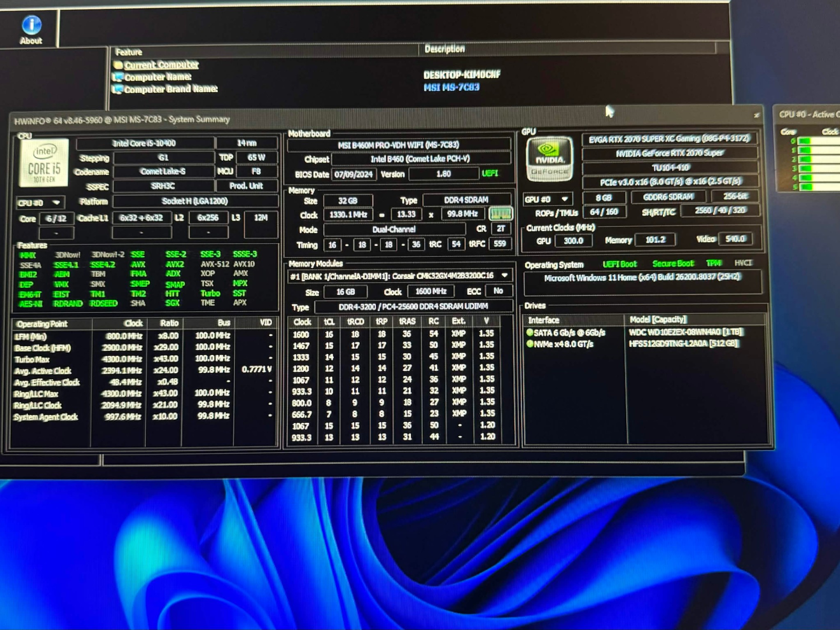
Task: Click the tRFC 559 timing value
Action: 500,244
